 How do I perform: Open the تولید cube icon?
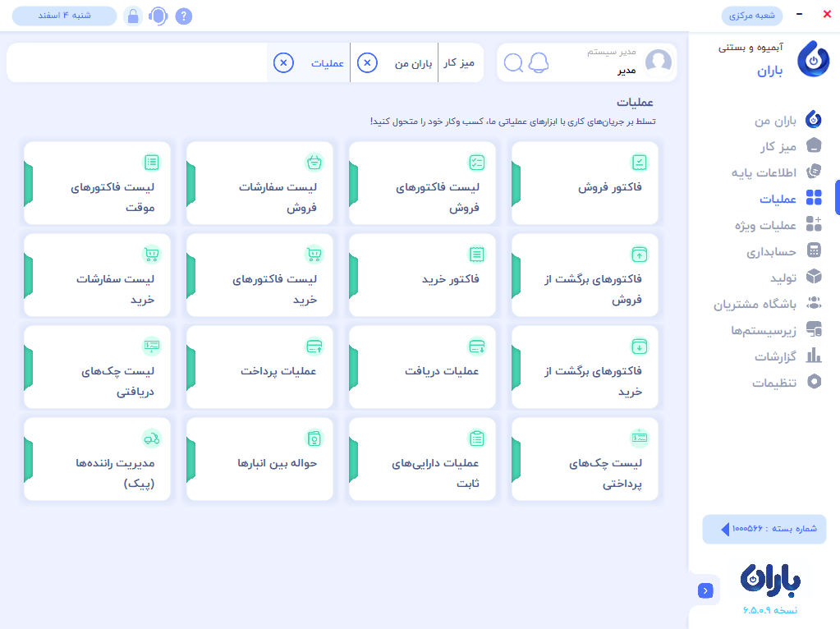[814, 277]
